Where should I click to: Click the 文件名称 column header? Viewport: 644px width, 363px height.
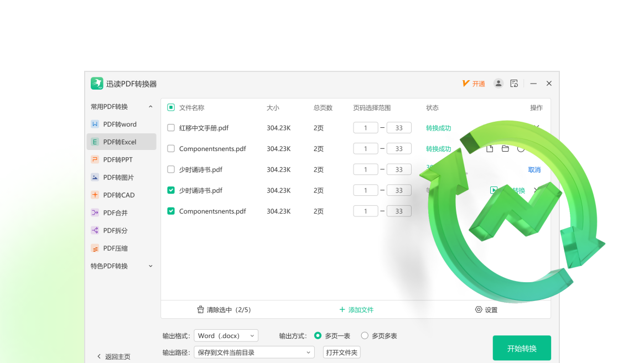point(192,107)
